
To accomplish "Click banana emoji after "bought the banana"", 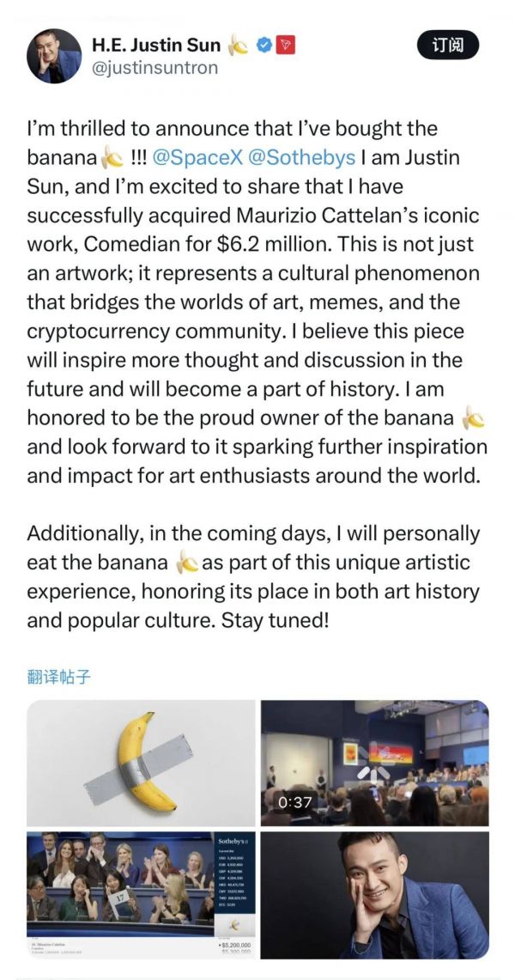I will click(x=111, y=158).
